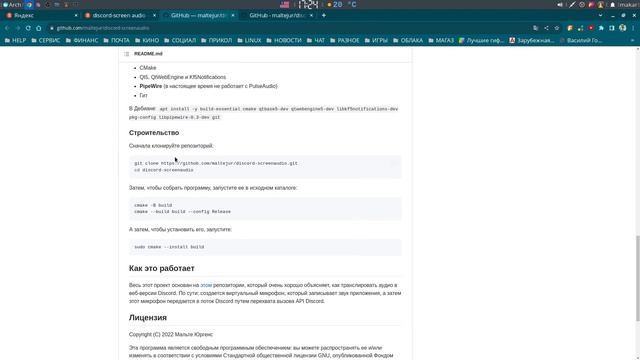Open the МАГАЗ bookmarks folder
The width and height of the screenshot is (640, 360).
[x=441, y=40]
